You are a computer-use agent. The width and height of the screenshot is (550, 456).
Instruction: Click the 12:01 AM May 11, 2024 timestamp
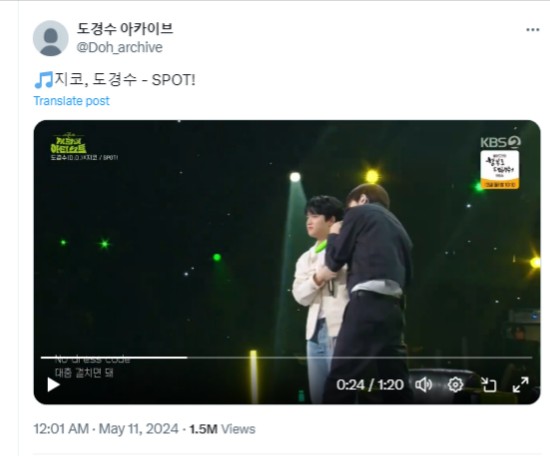point(106,429)
